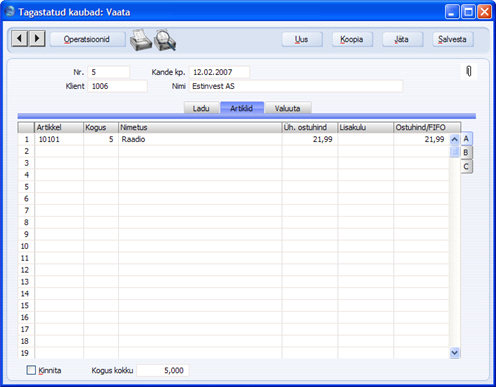Click the Nimetus column header
The image size is (496, 387).
pos(200,127)
